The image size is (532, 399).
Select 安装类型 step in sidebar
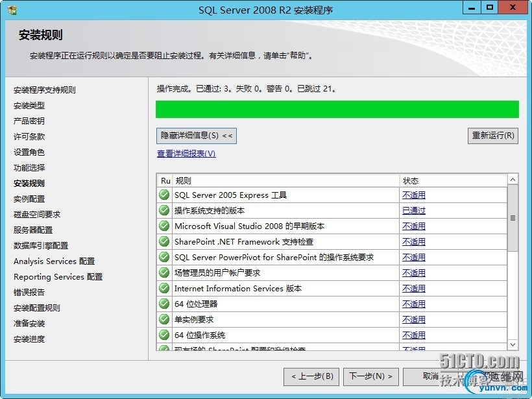pos(29,106)
